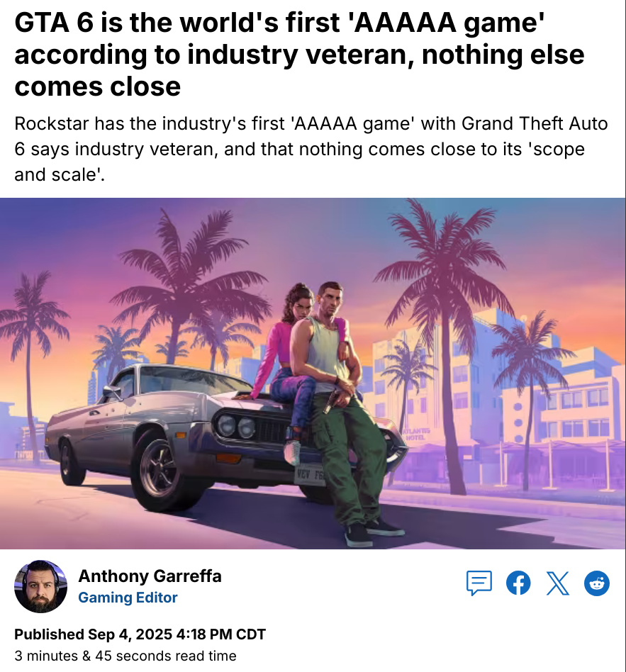
Task: Select the Published Sep 4, 2025 timestamp
Action: pyautogui.click(x=140, y=634)
